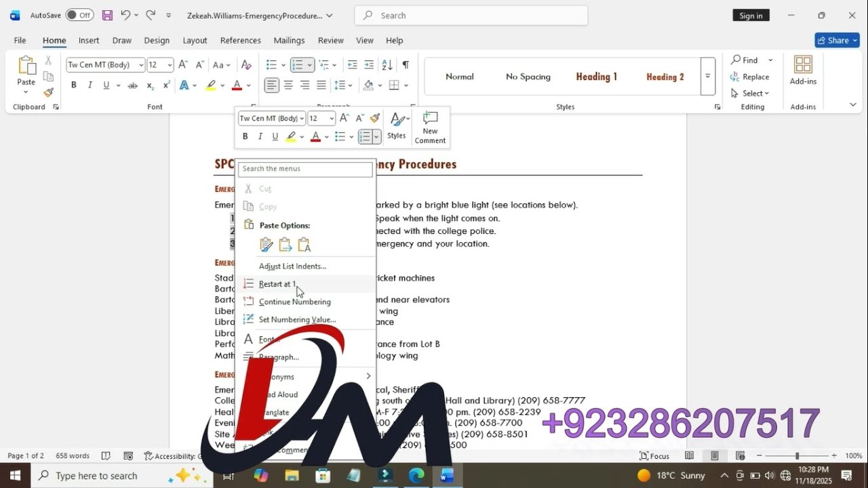Choose Continue Numbering in context menu
The image size is (868, 488).
(x=305, y=302)
